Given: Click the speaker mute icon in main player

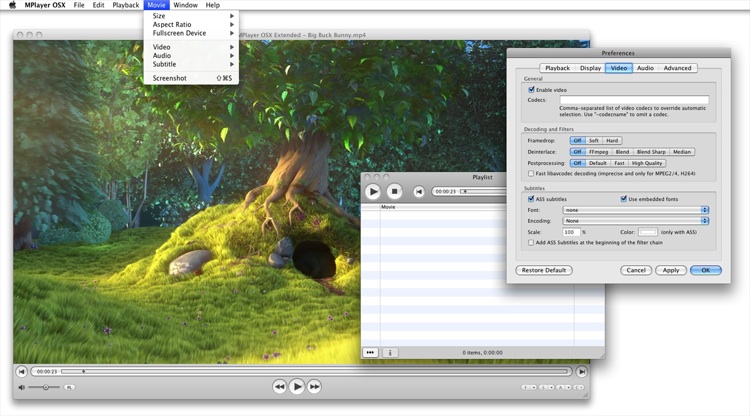Looking at the screenshot, I should point(21,387).
